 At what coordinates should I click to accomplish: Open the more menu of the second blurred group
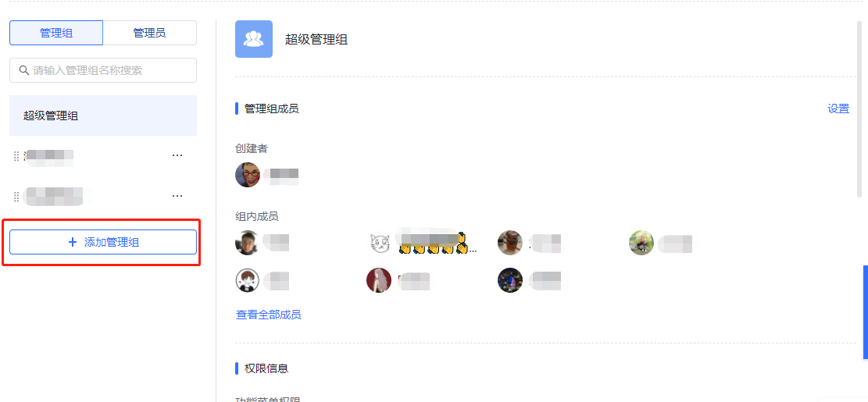(x=177, y=196)
